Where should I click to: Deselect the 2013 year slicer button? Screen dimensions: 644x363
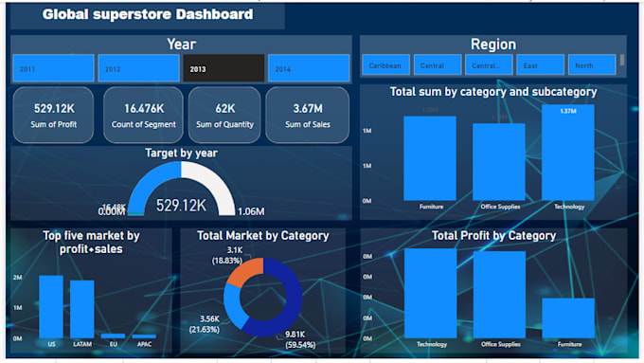click(x=224, y=68)
